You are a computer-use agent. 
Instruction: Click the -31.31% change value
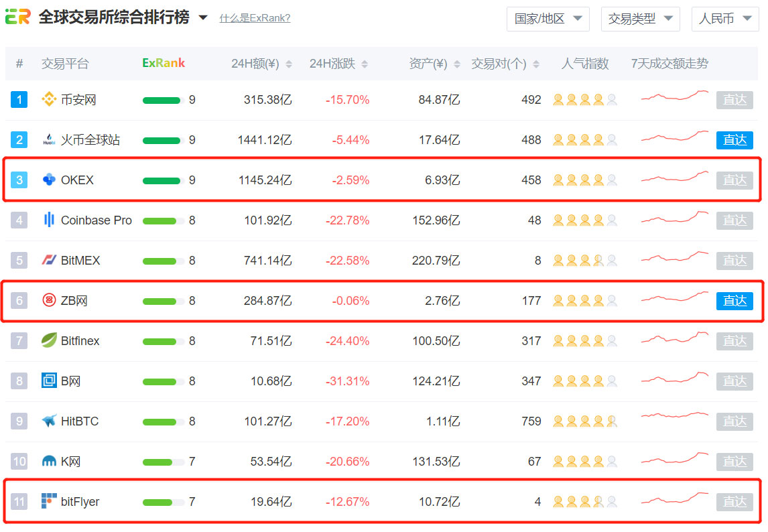(347, 381)
